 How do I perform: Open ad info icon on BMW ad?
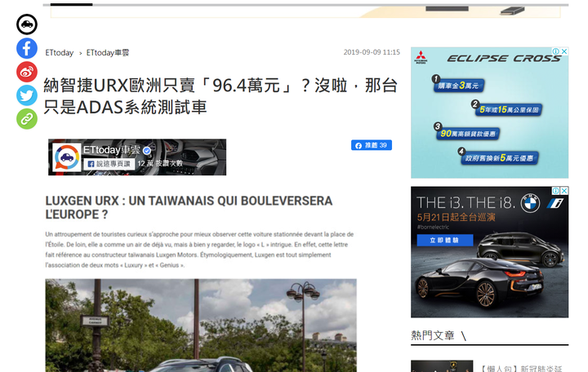556,191
